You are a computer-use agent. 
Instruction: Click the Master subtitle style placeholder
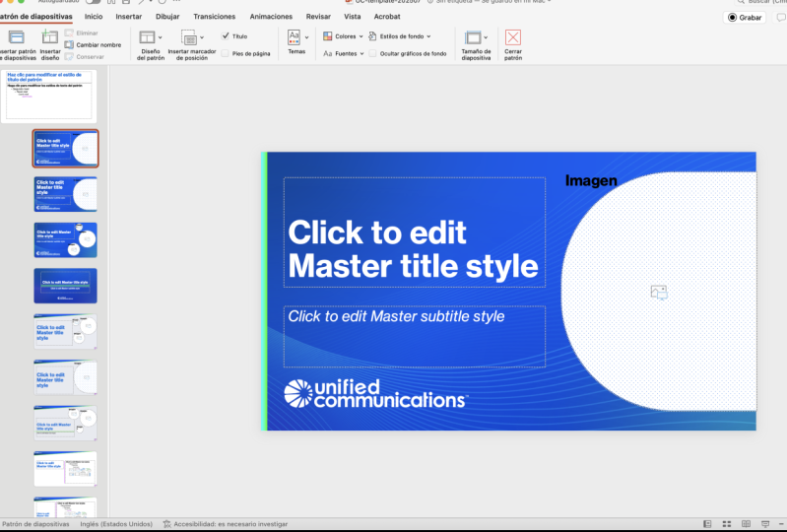[x=414, y=336]
